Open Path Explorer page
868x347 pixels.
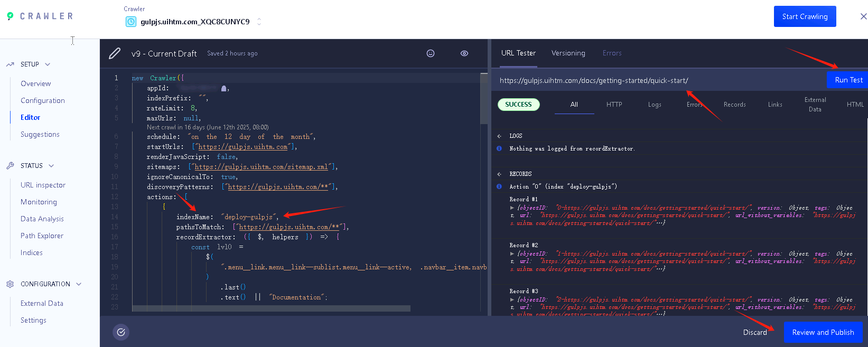point(42,236)
